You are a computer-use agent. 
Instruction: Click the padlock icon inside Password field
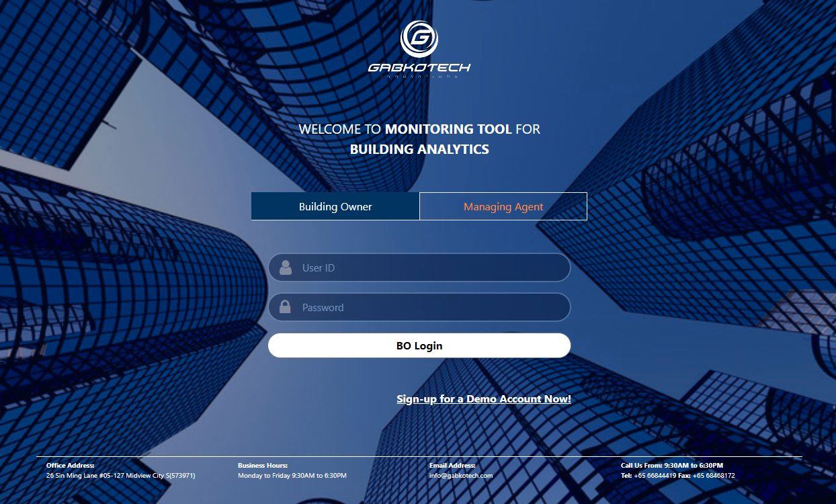tap(284, 307)
